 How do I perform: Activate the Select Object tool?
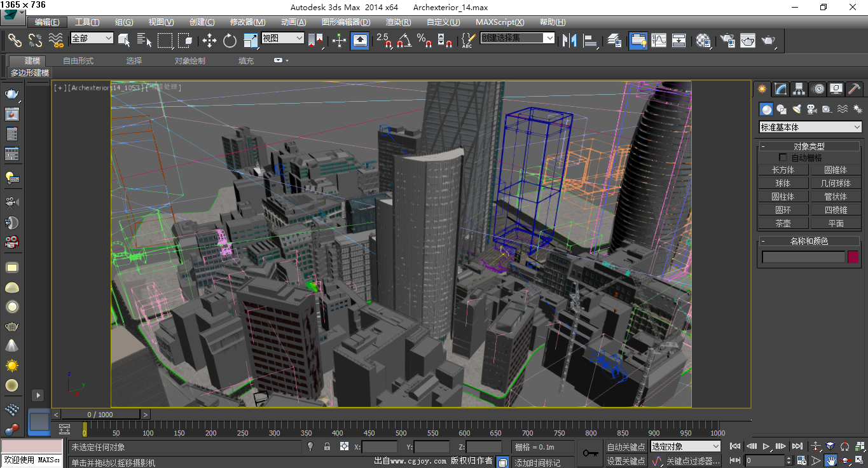[125, 41]
